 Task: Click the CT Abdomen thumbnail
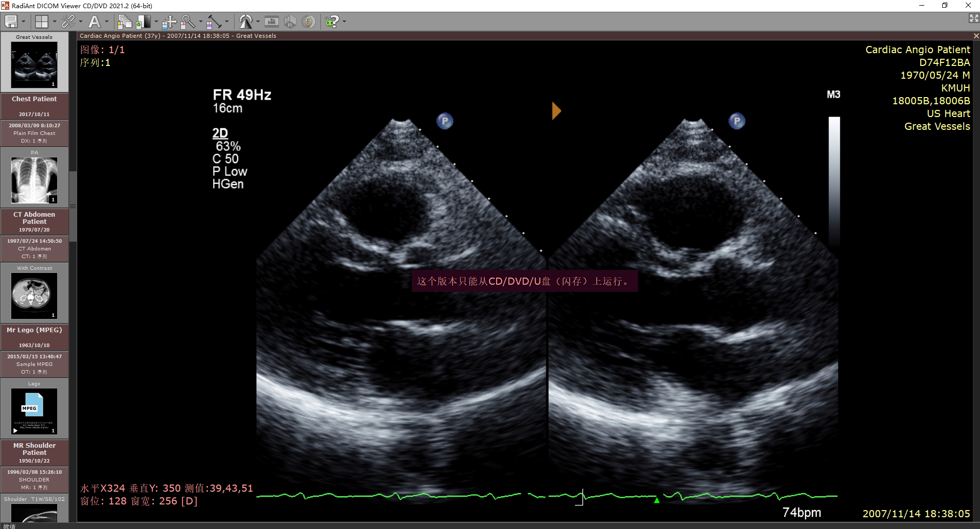[x=34, y=295]
